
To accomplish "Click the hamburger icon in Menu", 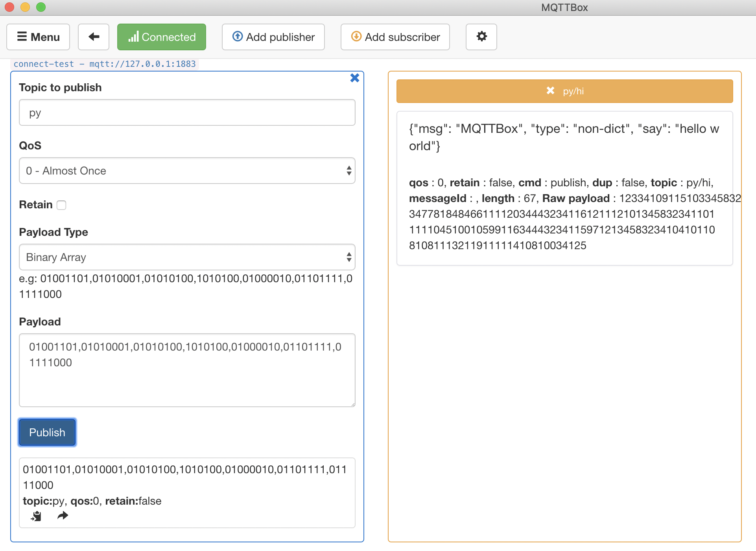I will (x=22, y=37).
